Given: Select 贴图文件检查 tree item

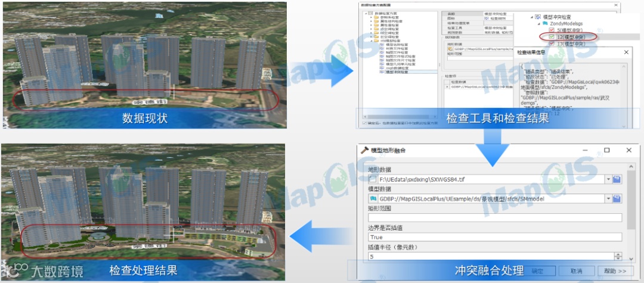Looking at the screenshot, I should coord(397,53).
